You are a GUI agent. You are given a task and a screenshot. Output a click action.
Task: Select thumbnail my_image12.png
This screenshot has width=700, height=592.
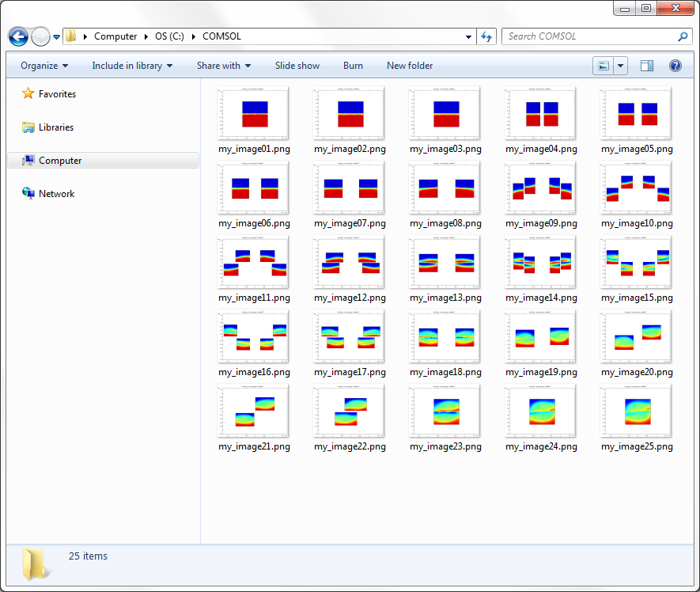point(350,262)
